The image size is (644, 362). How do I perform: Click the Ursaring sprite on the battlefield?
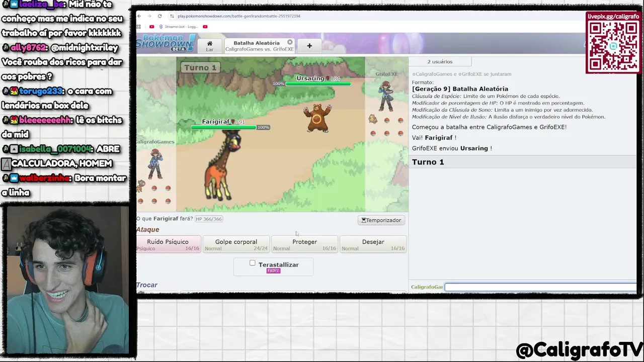317,118
